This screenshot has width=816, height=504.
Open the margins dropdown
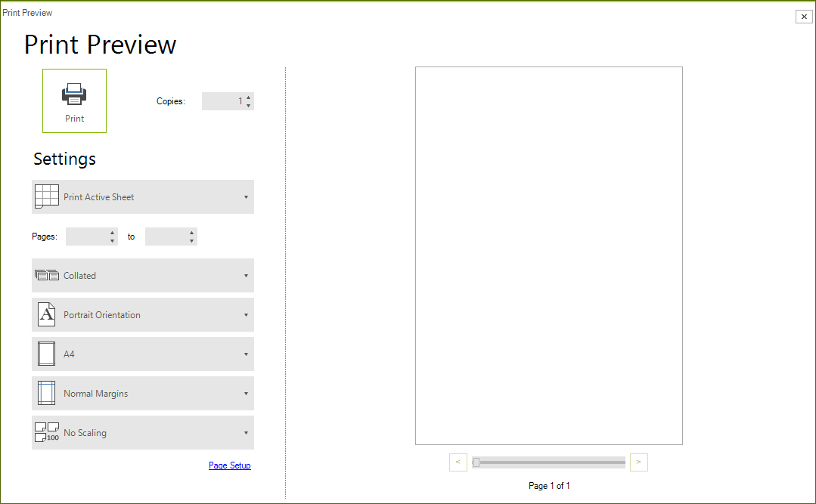coord(245,393)
